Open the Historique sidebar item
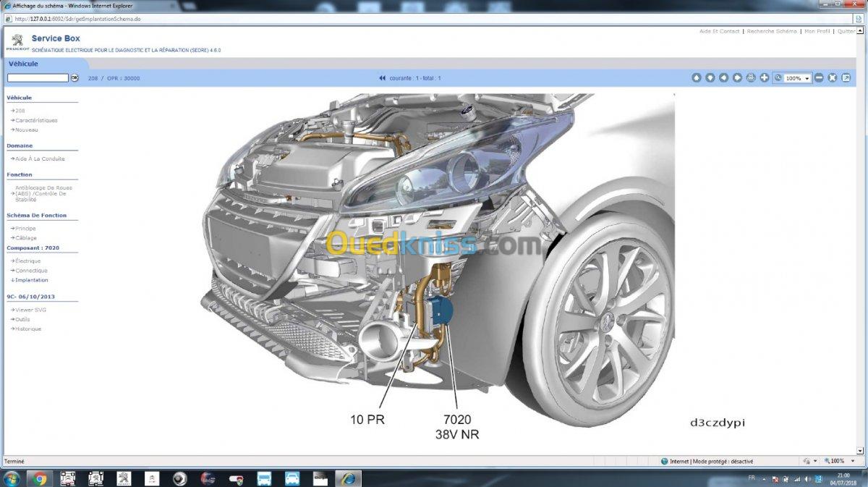The width and height of the screenshot is (868, 487). 28,329
